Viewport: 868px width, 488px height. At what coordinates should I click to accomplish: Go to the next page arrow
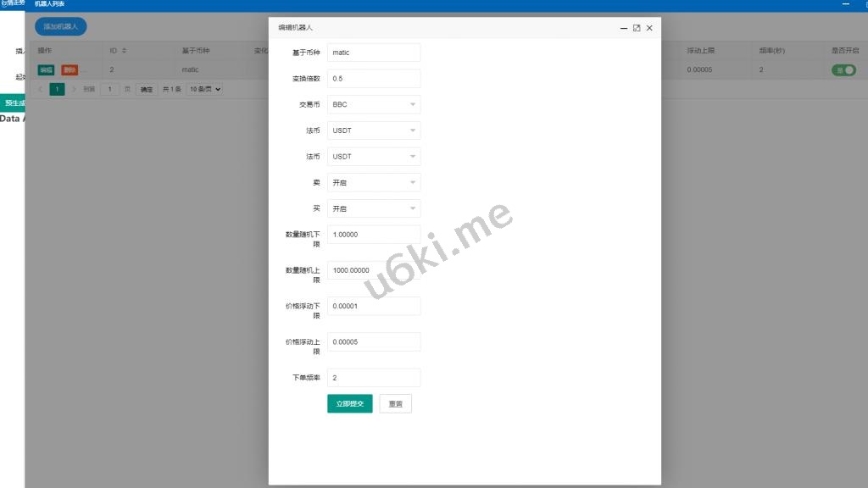pos(74,89)
